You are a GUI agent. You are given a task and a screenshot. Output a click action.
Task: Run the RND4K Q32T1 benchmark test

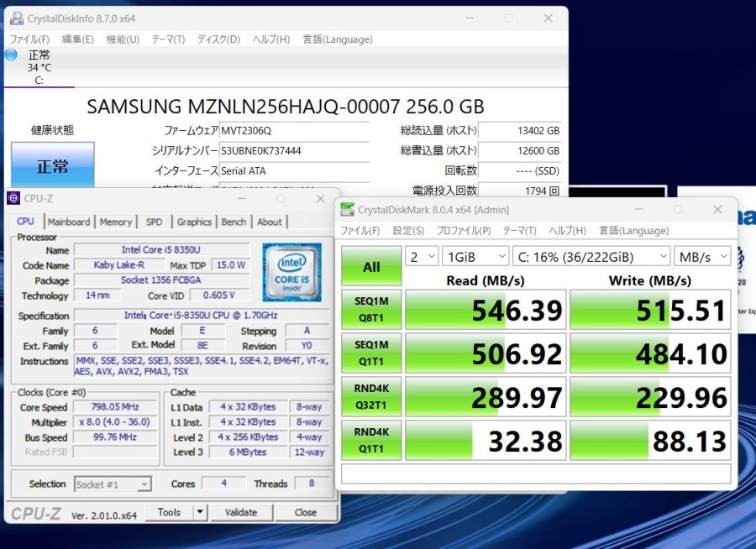coord(371,397)
